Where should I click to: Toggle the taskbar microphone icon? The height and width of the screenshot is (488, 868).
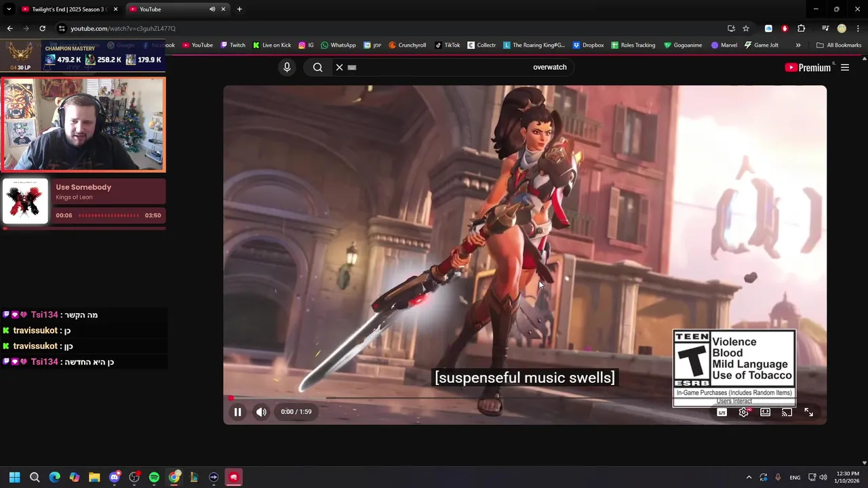coord(778,477)
